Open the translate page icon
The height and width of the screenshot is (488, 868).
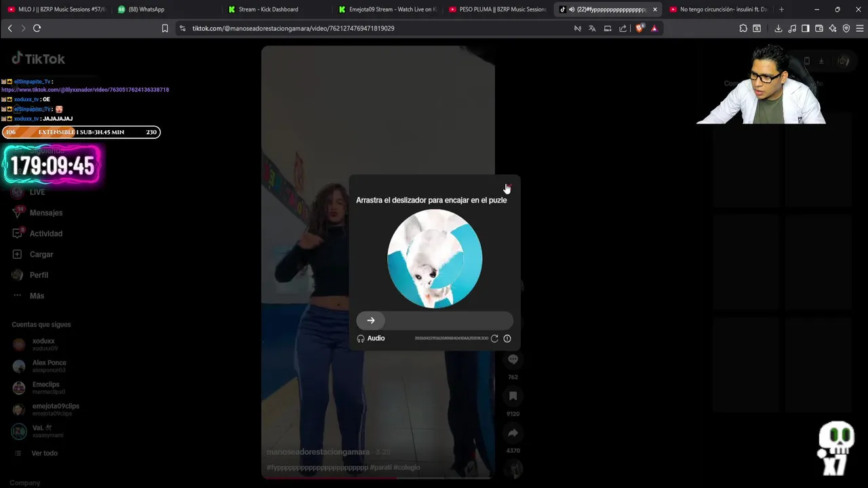point(592,28)
